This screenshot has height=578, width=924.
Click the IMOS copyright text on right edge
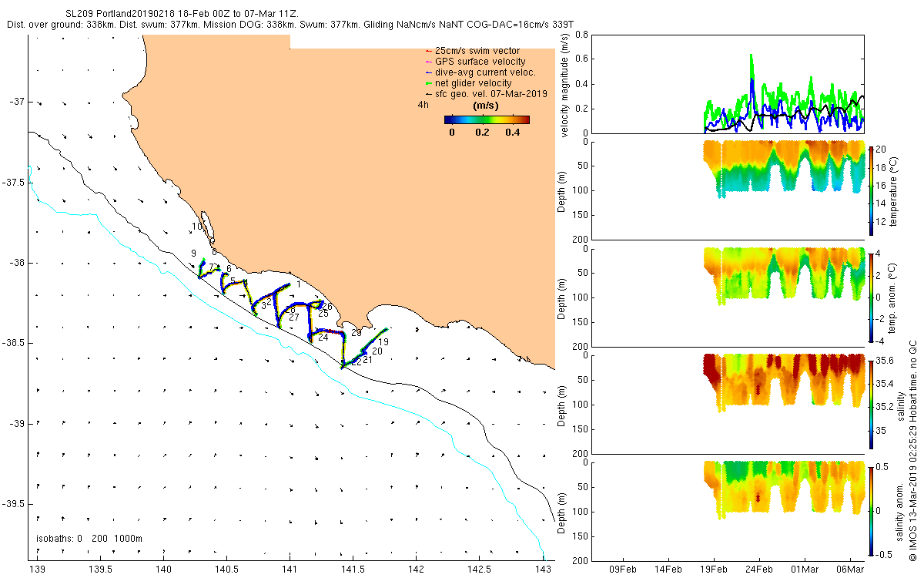pos(913,451)
